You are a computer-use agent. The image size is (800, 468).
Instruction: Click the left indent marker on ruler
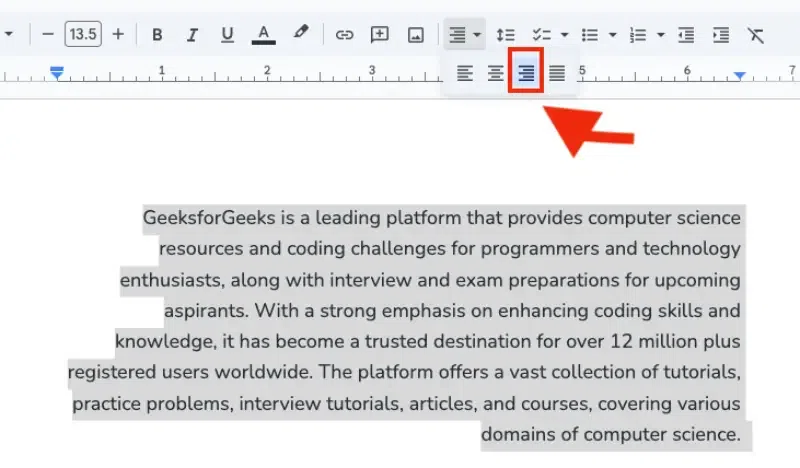[x=57, y=73]
